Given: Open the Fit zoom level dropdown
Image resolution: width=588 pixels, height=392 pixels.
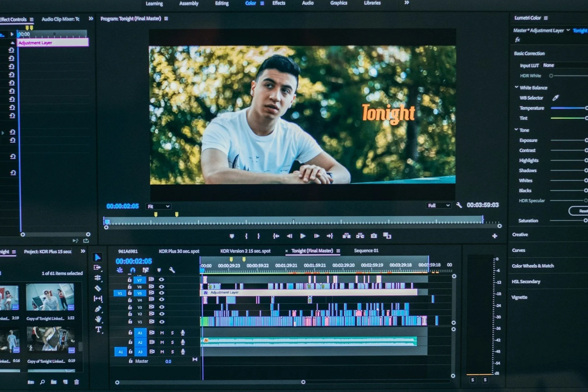Looking at the screenshot, I should click(158, 206).
